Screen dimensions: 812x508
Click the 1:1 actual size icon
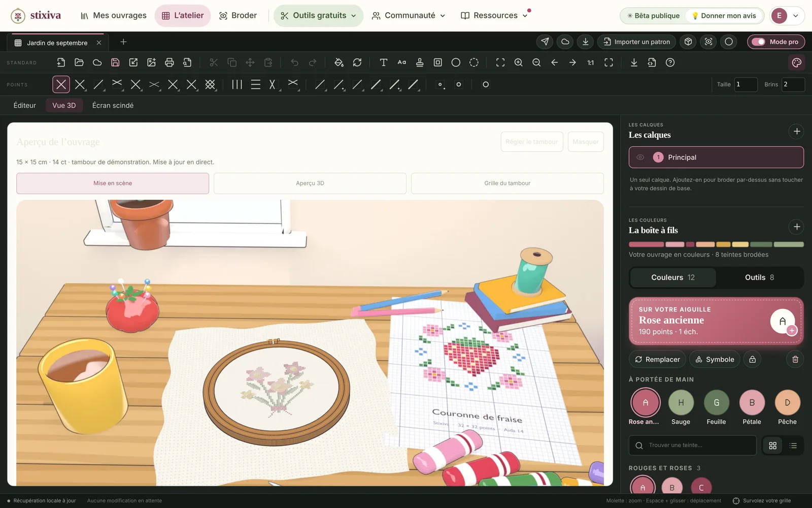(591, 62)
